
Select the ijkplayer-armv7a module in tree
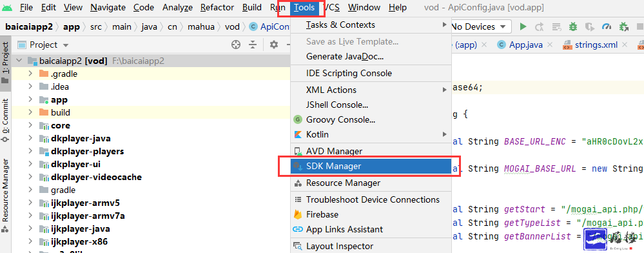click(x=82, y=216)
